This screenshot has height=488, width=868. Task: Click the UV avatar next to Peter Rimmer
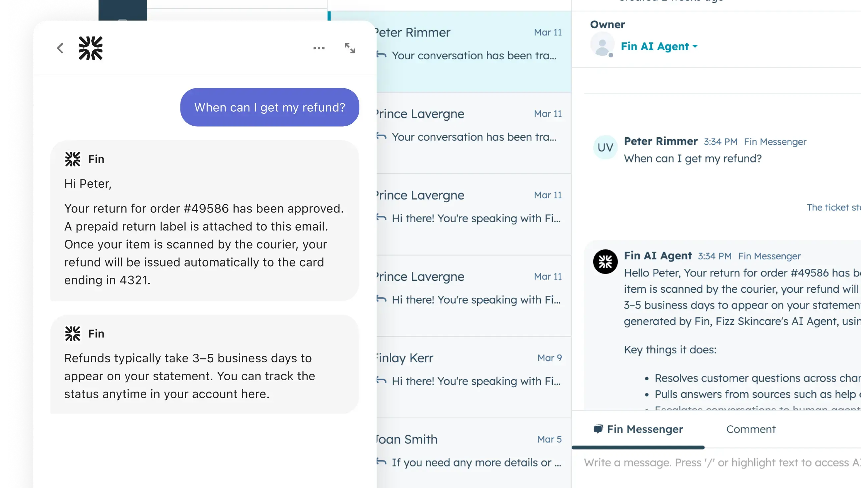(x=605, y=147)
